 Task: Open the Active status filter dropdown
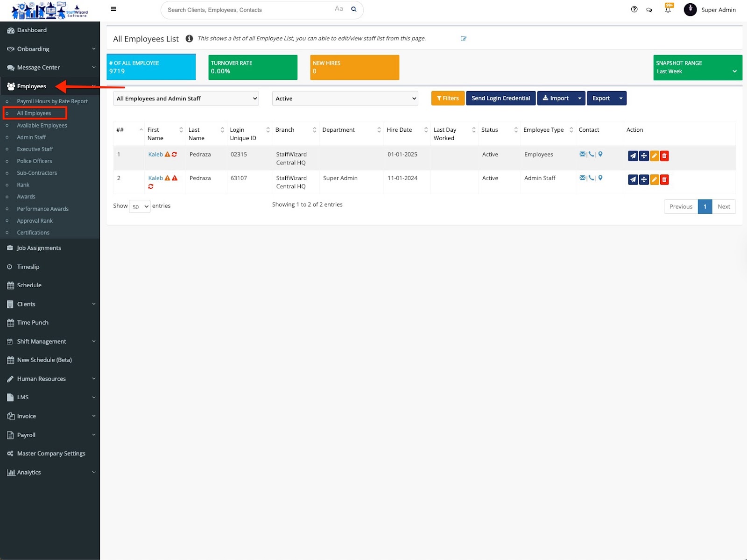pyautogui.click(x=345, y=99)
